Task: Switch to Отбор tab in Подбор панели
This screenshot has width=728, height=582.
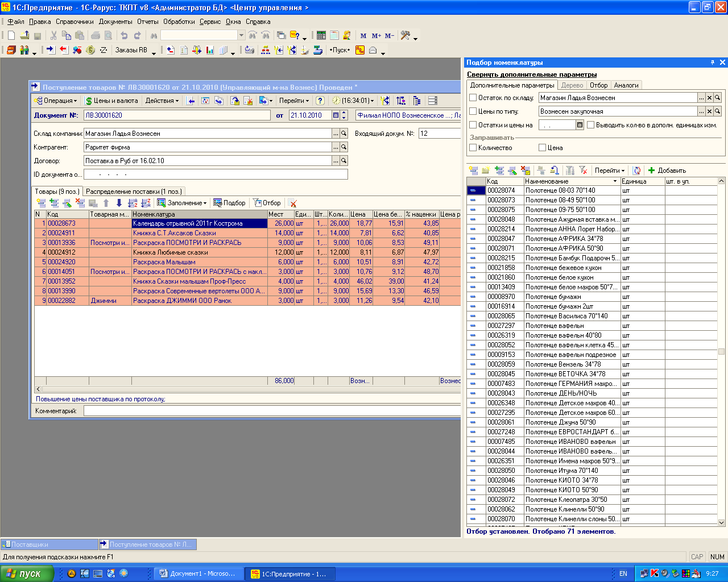Action: coord(598,85)
